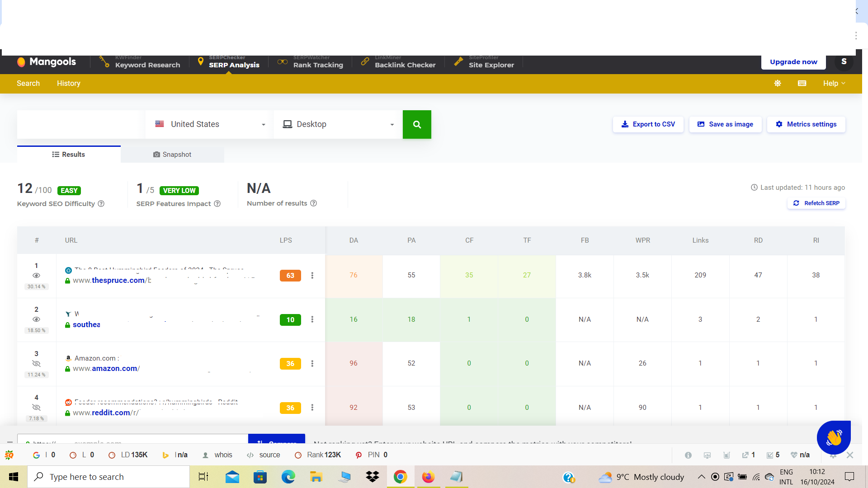The width and height of the screenshot is (868, 488).
Task: Switch to the Snapshot tab
Action: pos(172,155)
